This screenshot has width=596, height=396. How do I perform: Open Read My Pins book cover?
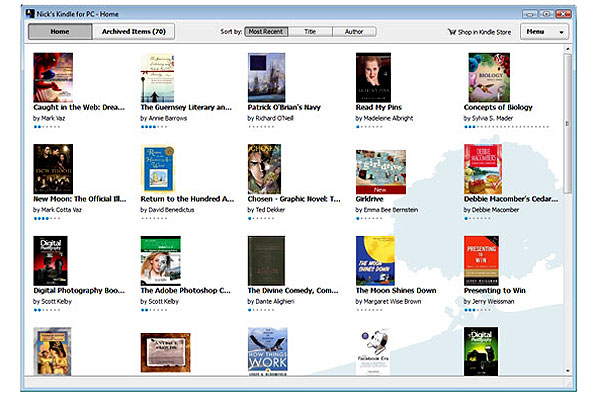[x=373, y=77]
